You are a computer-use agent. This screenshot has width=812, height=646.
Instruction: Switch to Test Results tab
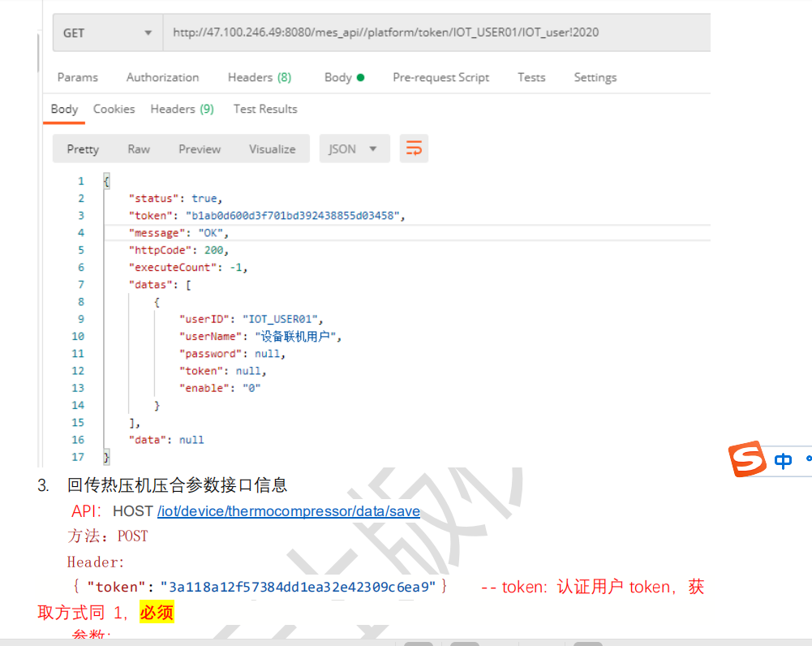265,110
